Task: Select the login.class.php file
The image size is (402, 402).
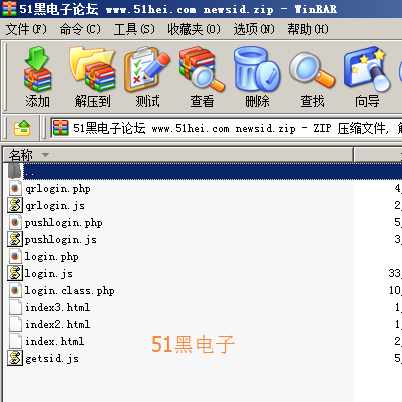Action: coord(70,291)
